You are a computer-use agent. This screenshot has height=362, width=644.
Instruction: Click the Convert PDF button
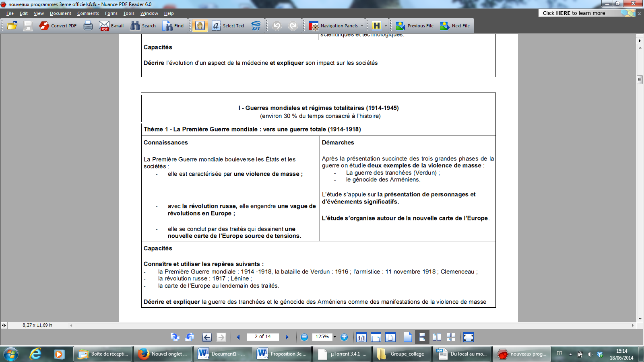tap(58, 26)
